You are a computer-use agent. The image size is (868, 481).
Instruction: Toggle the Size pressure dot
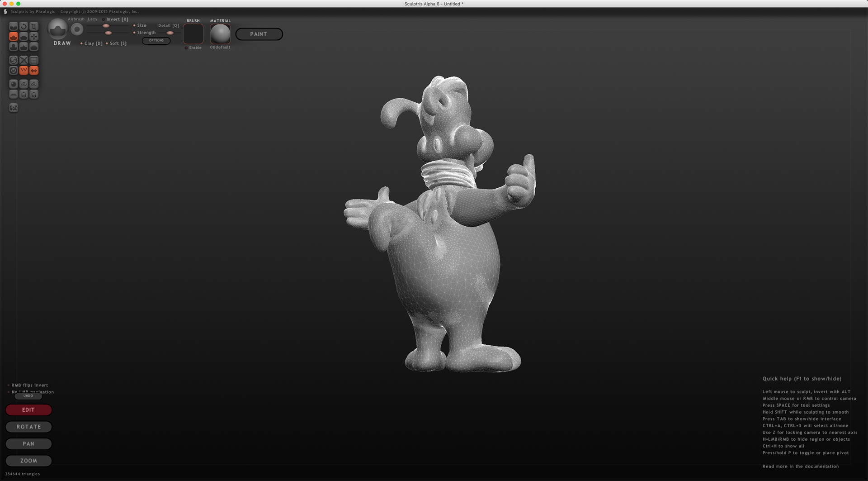[x=134, y=26]
